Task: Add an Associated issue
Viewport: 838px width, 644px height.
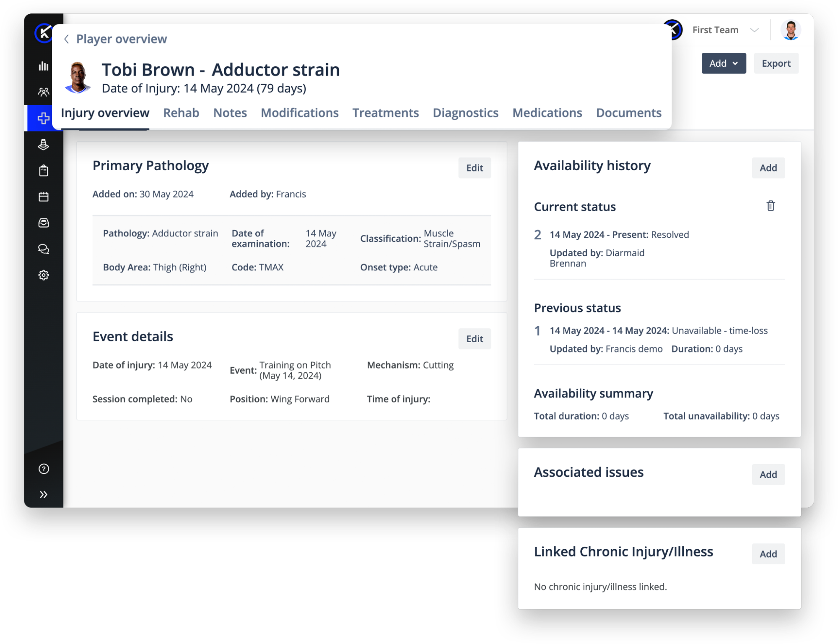Action: (768, 475)
